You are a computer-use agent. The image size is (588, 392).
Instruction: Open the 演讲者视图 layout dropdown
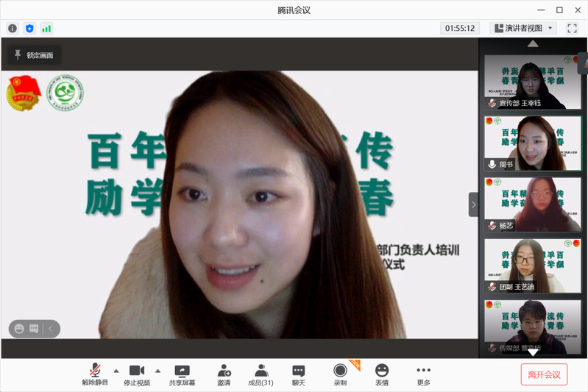point(523,28)
